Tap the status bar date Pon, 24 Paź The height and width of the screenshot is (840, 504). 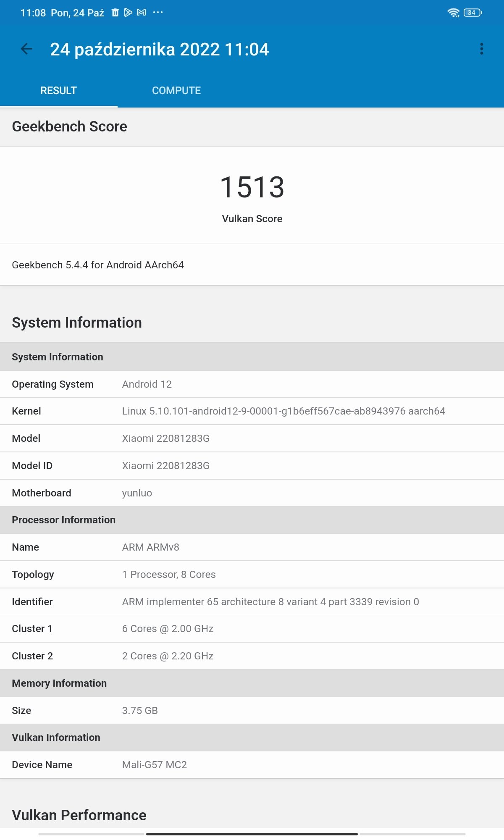coord(77,13)
